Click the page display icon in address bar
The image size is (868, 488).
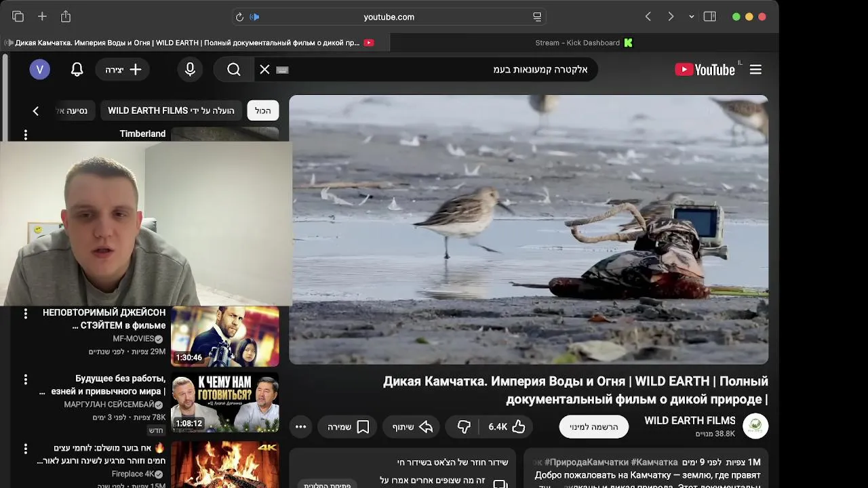point(537,17)
